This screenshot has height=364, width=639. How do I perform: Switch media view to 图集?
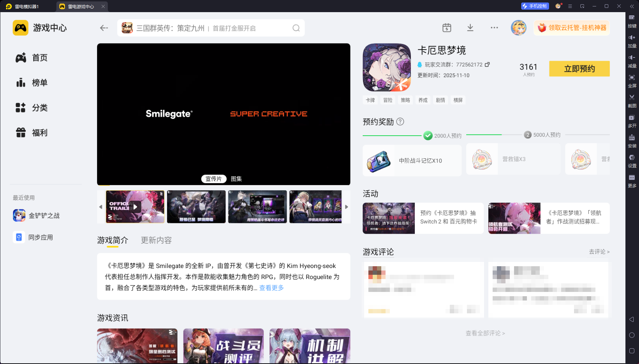[x=236, y=179]
